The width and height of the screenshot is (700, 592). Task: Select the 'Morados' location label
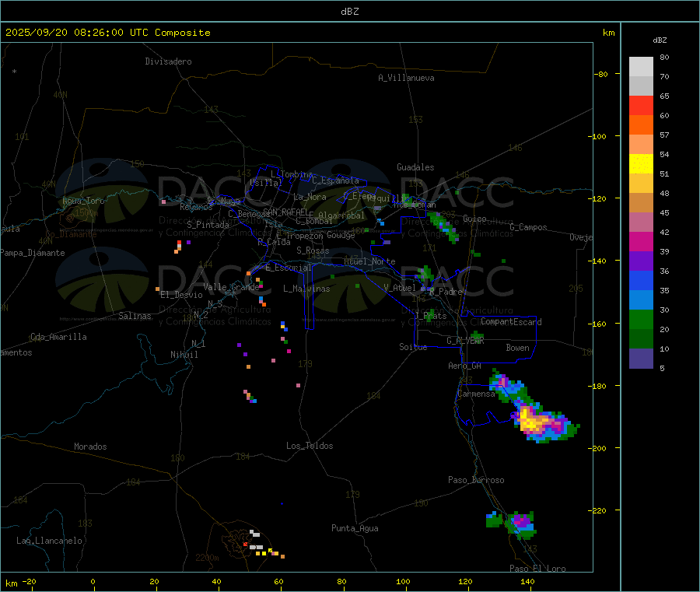[x=91, y=447]
